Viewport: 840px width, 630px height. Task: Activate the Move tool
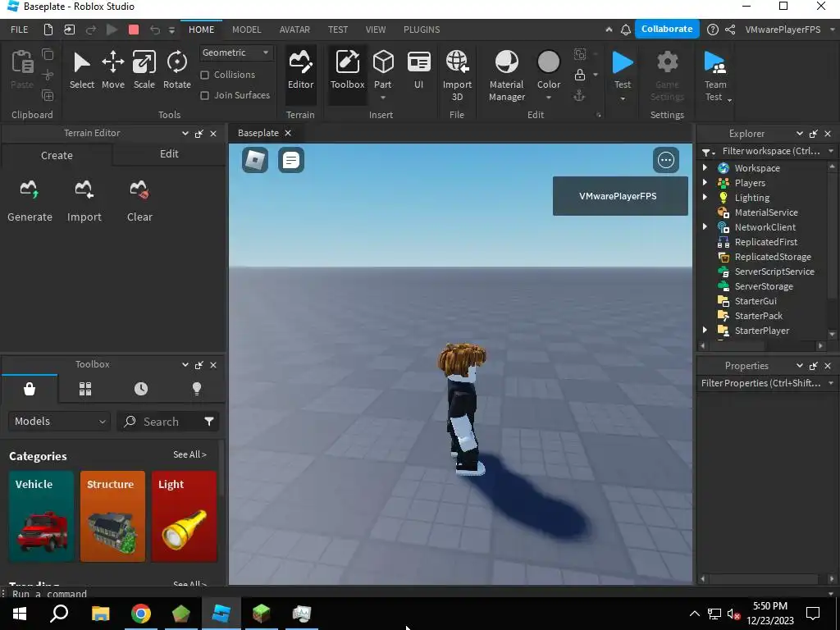coord(113,70)
